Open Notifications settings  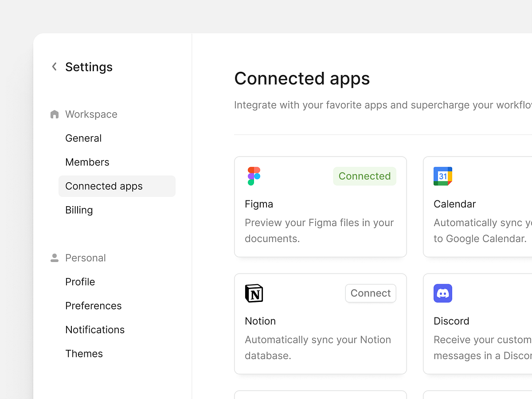(x=95, y=330)
